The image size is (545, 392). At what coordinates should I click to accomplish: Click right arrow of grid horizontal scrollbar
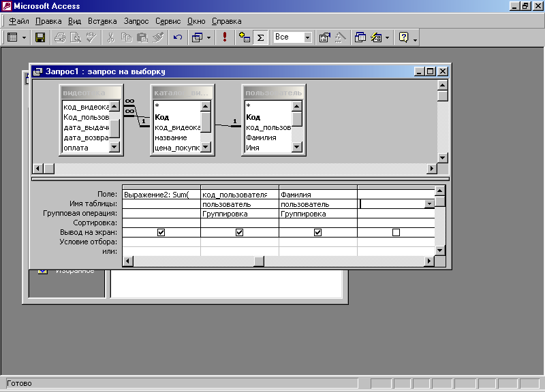pyautogui.click(x=430, y=261)
